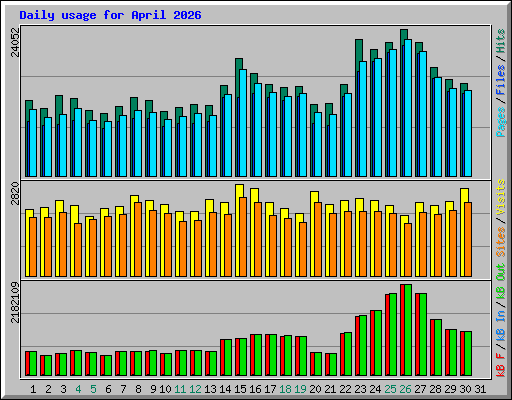Viewport: 512px width, 400px height.
Task: Click day label 28 on the axis
Action: click(x=435, y=389)
